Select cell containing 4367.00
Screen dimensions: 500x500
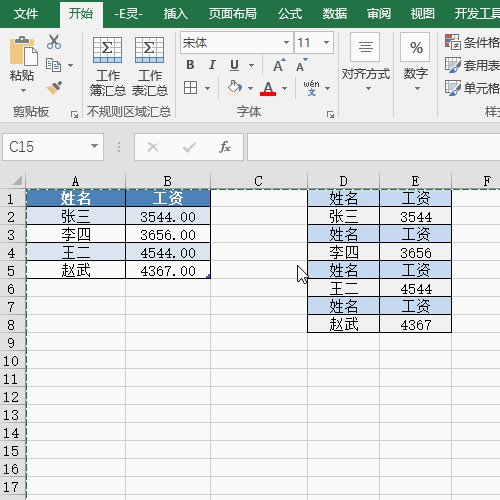click(168, 271)
